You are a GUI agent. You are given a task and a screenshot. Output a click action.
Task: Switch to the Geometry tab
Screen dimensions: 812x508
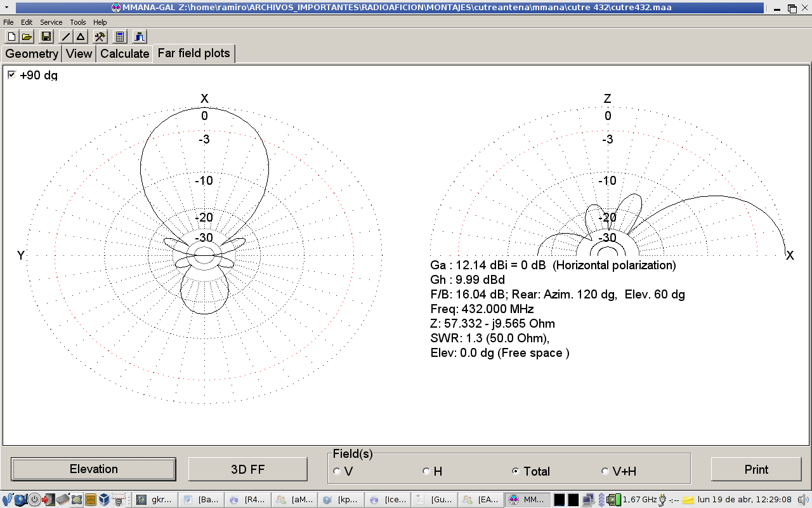coord(32,54)
